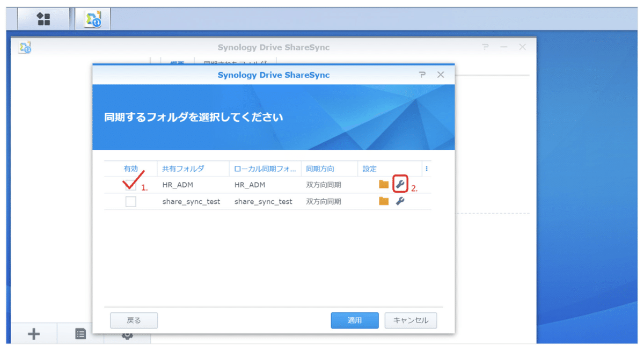Open the list icon at bottom toolbar
Viewport: 644px width, 351px height.
(x=80, y=333)
